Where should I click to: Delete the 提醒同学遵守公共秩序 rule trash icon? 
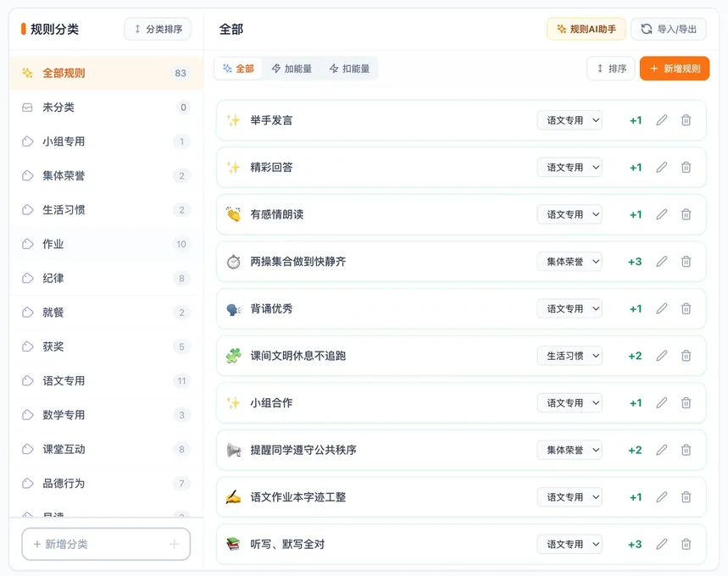click(x=686, y=450)
